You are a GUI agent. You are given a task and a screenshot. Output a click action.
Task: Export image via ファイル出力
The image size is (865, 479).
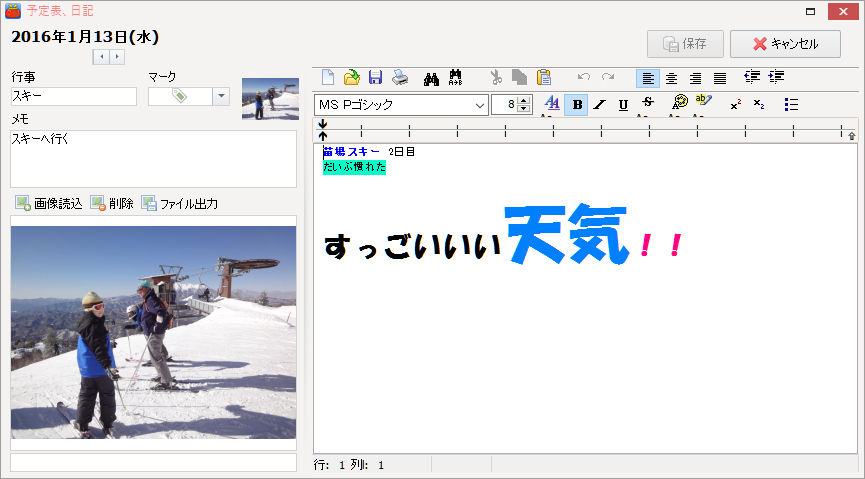[x=180, y=204]
